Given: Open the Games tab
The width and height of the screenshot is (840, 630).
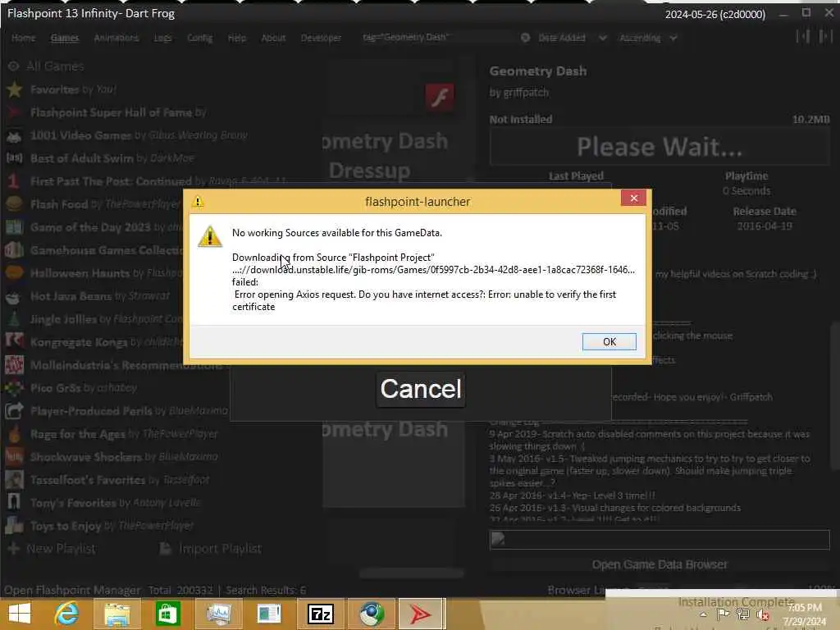Looking at the screenshot, I should click(65, 38).
